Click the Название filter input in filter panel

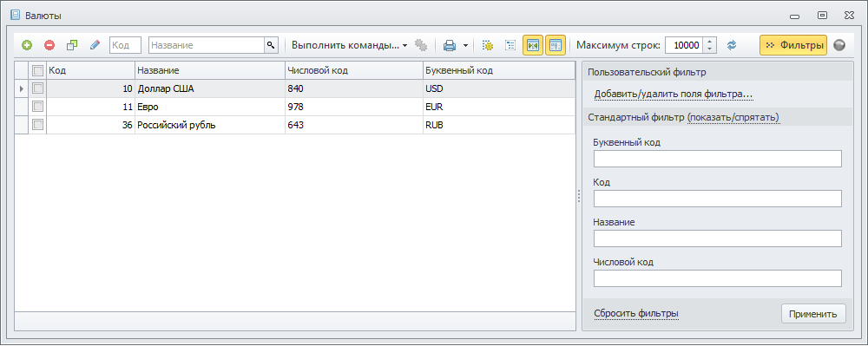(x=718, y=238)
